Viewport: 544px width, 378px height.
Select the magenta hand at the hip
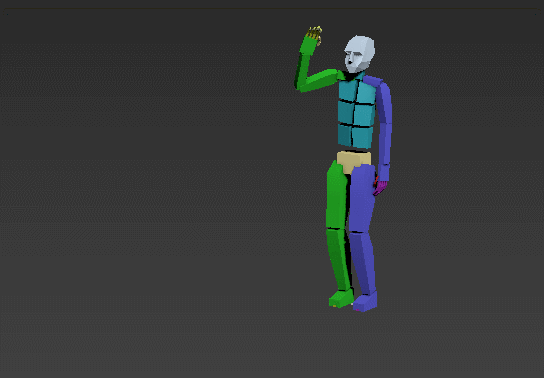(x=380, y=187)
